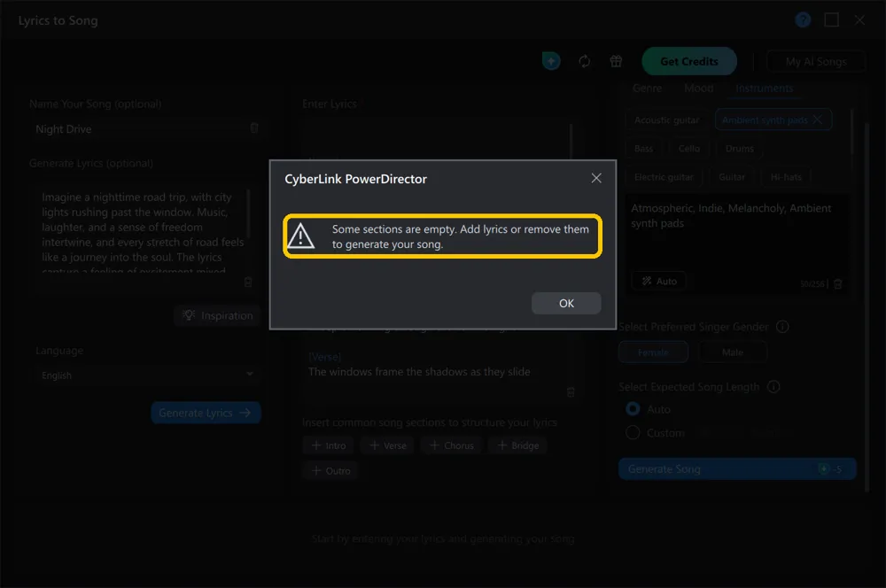886x588 pixels.
Task: Select the Drums instrument tag
Action: pos(739,149)
